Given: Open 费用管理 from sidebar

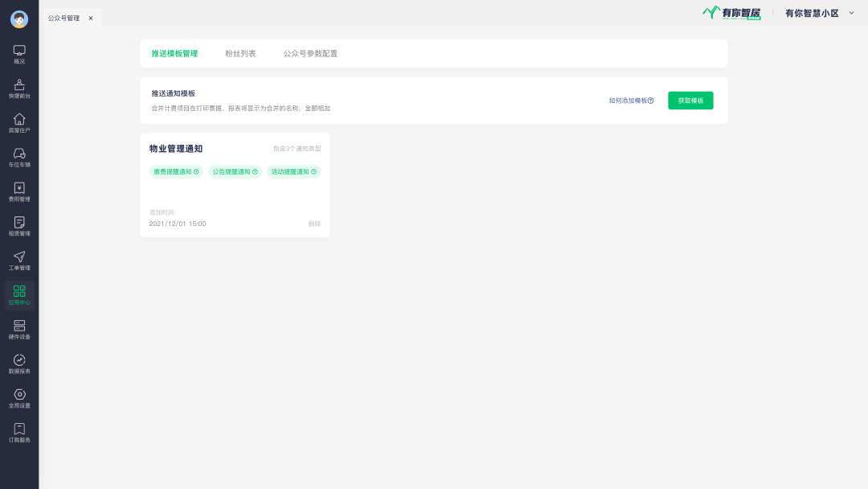Looking at the screenshot, I should 19,191.
